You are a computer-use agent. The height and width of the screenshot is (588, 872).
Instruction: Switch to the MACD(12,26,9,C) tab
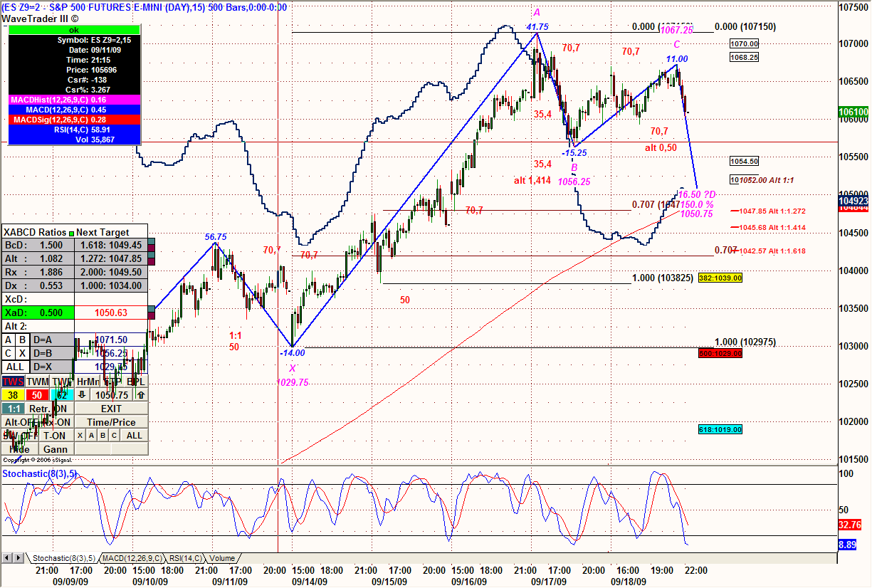click(x=134, y=558)
